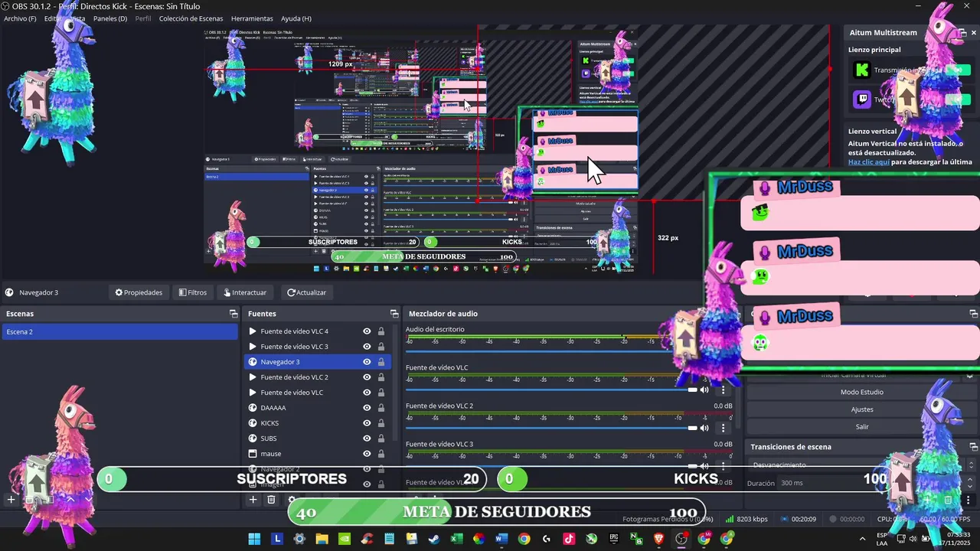The width and height of the screenshot is (980, 551).
Task: Open the Archivo (F) menu
Action: (20, 18)
